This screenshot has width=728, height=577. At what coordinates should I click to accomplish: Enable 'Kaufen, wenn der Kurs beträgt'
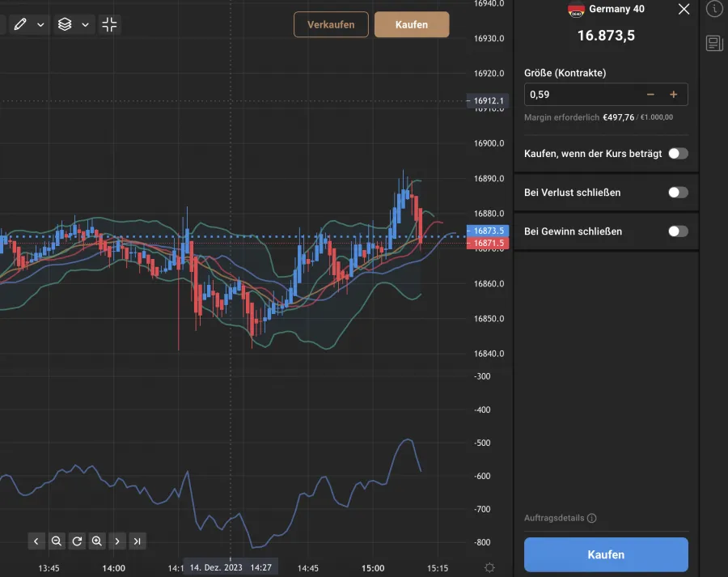679,153
